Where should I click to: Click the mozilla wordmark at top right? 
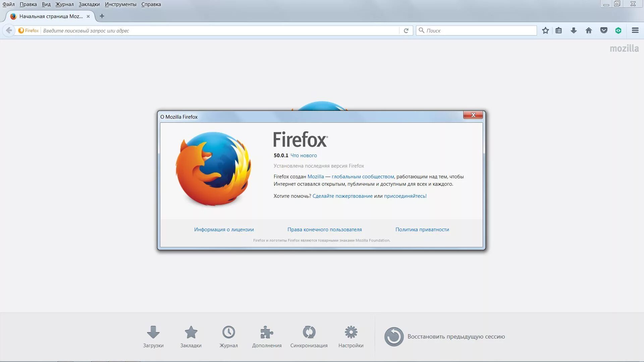(x=624, y=48)
